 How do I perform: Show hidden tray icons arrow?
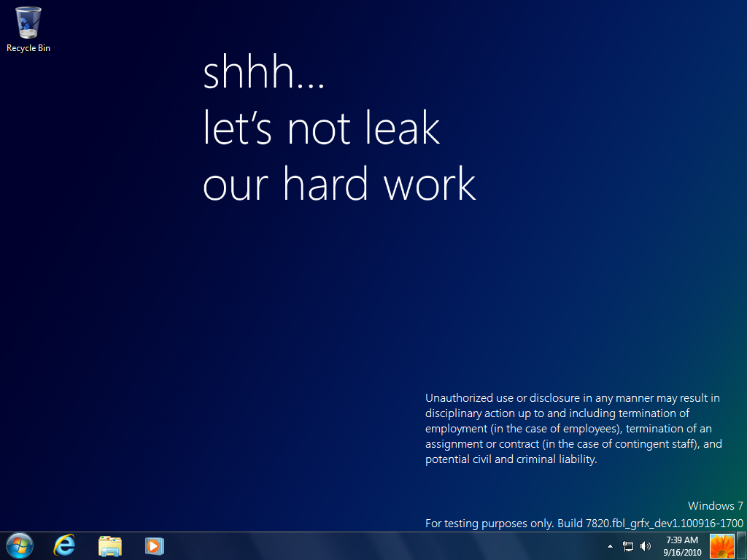(x=610, y=546)
